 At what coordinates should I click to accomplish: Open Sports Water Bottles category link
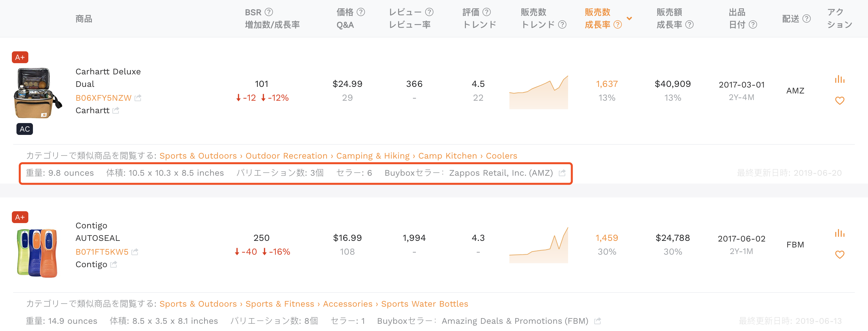(x=424, y=304)
